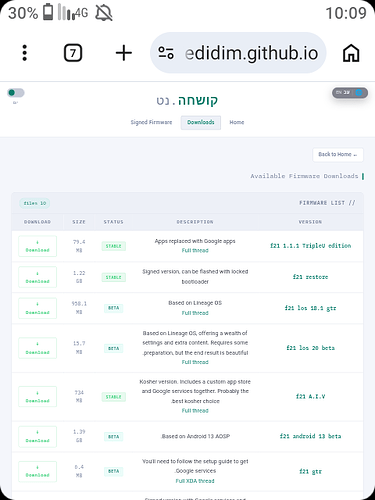This screenshot has height=500, width=375.
Task: Open Full thread link for f21 A.I.V
Action: click(195, 411)
